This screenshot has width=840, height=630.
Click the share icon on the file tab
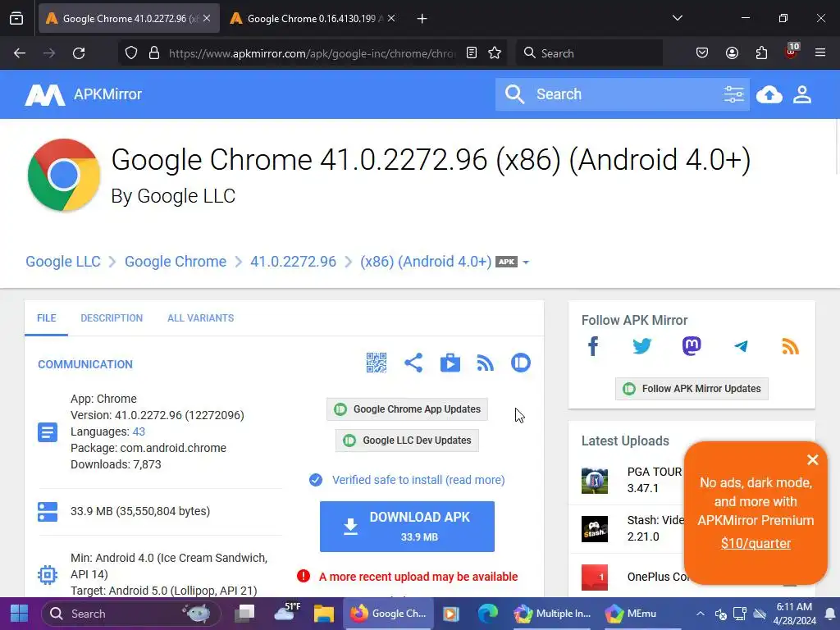tap(413, 363)
